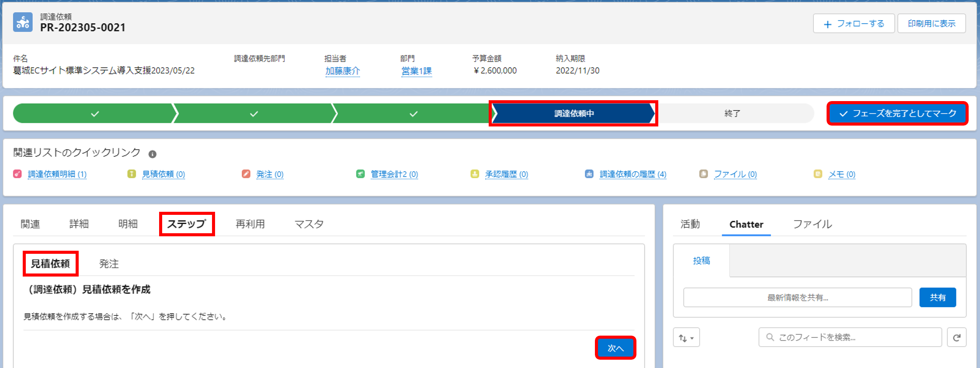Click the 最新情報を共有 post box
This screenshot has width=980, height=368.
tap(797, 298)
